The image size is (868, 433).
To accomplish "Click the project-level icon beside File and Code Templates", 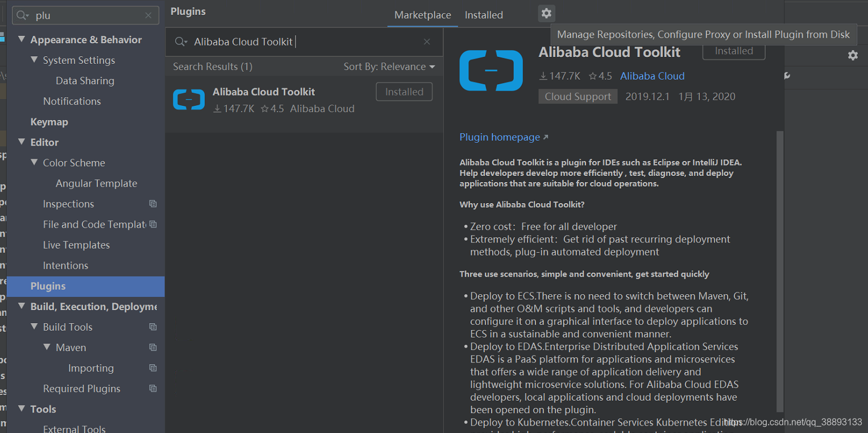I will (153, 224).
